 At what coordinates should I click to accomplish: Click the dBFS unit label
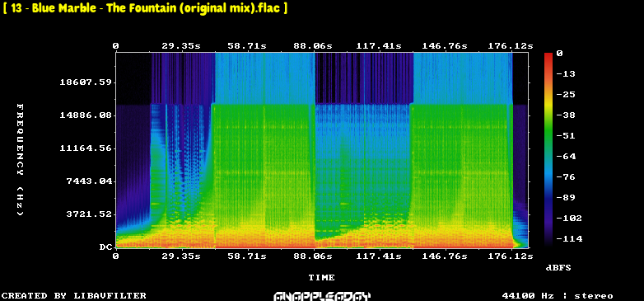[558, 268]
